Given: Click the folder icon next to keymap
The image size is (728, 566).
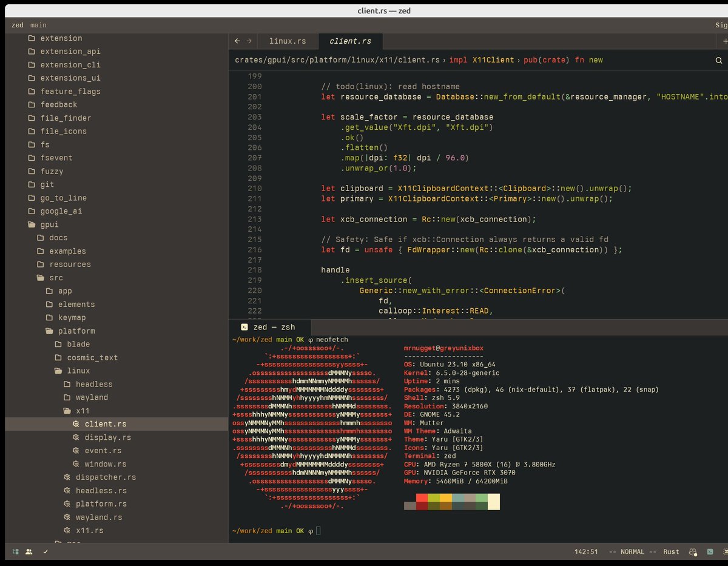Looking at the screenshot, I should click(x=50, y=317).
